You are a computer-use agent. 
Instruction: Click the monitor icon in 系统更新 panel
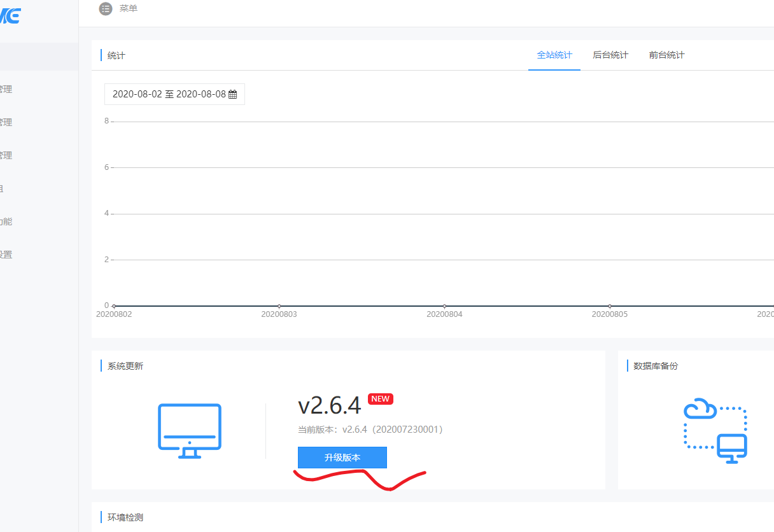tap(190, 431)
